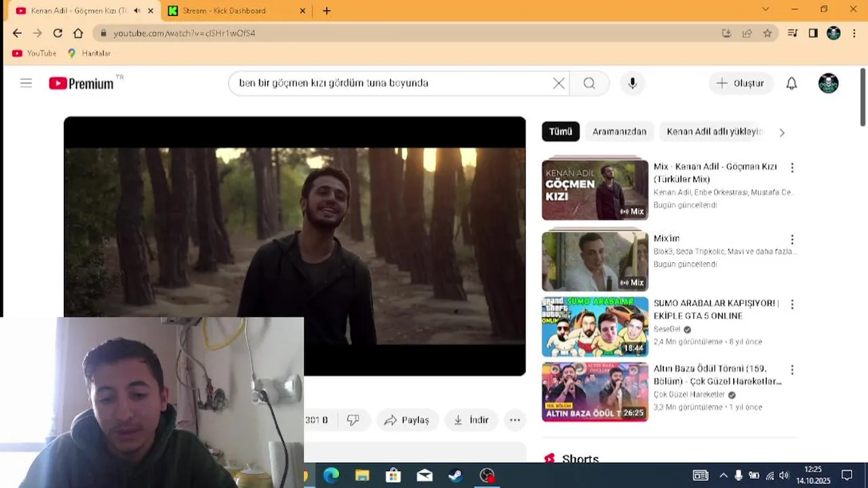Open the Haritalar bookmark
This screenshot has width=868, height=488.
coord(89,53)
